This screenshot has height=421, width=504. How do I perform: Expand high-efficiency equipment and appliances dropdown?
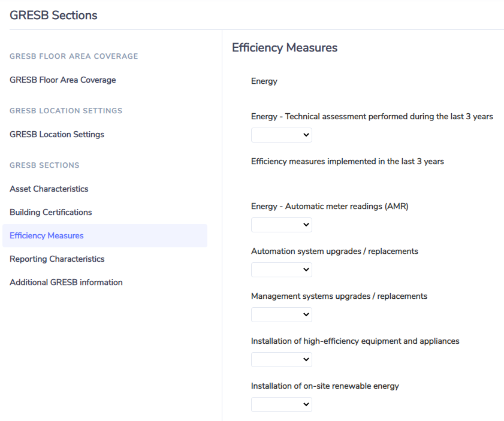(x=282, y=360)
